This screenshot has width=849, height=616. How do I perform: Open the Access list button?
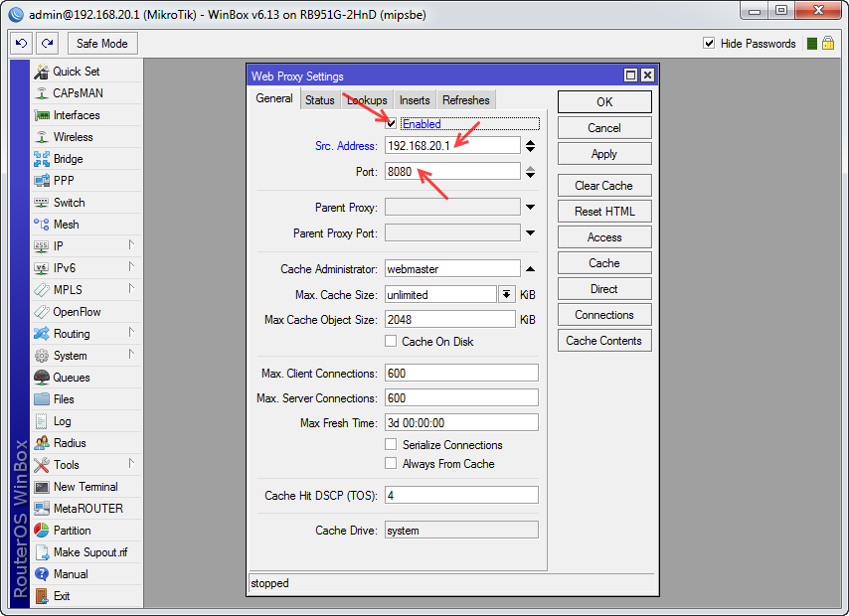coord(604,237)
